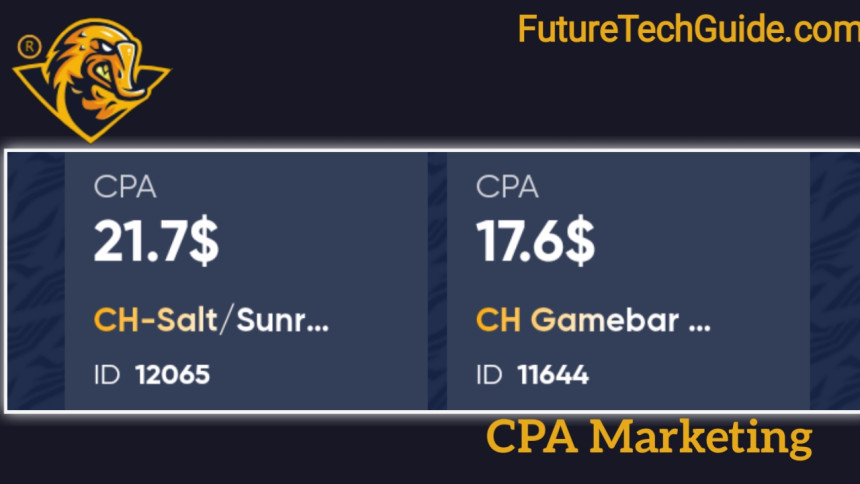Open the FutureTechGuide.com link
Viewport: 860px width, 484px height.
(689, 29)
